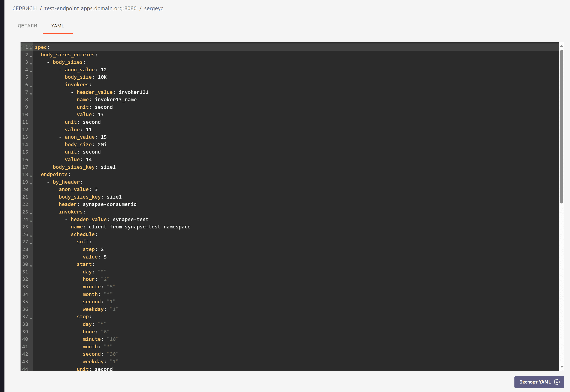
Task: Place cursor on header synapse-consumerid line
Action: pos(110,204)
